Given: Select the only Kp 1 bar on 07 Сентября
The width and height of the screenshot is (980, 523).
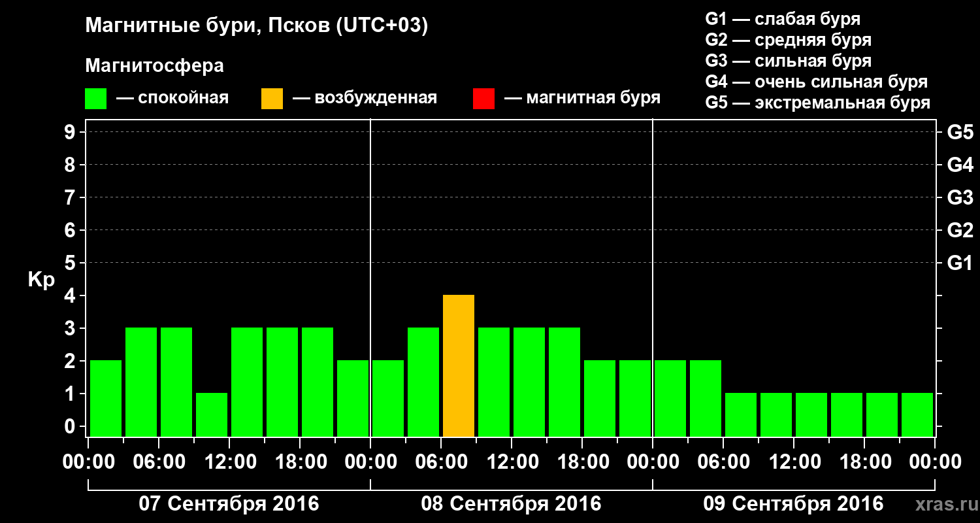Looking at the screenshot, I should click(212, 414).
